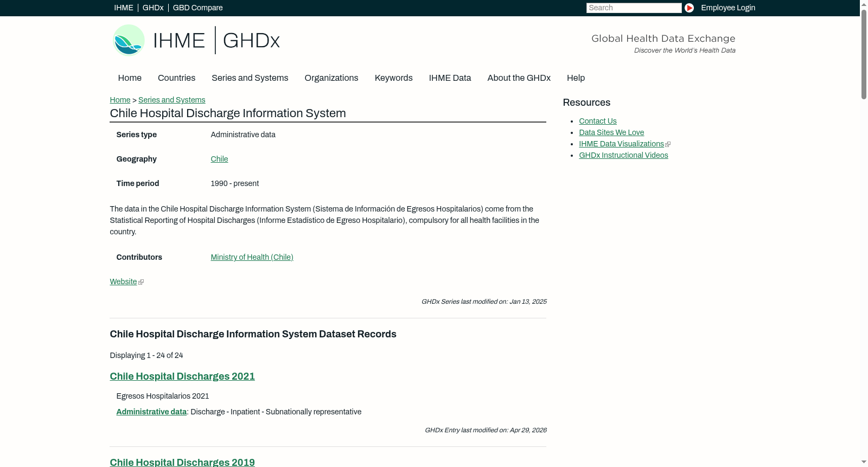Image resolution: width=868 pixels, height=467 pixels.
Task: Click the 'Egresos Hospitalarios 2021' text
Action: coord(163,396)
